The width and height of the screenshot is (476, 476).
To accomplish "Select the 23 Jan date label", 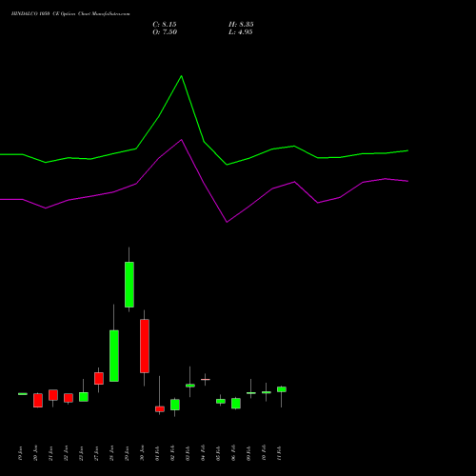I will tap(81, 453).
